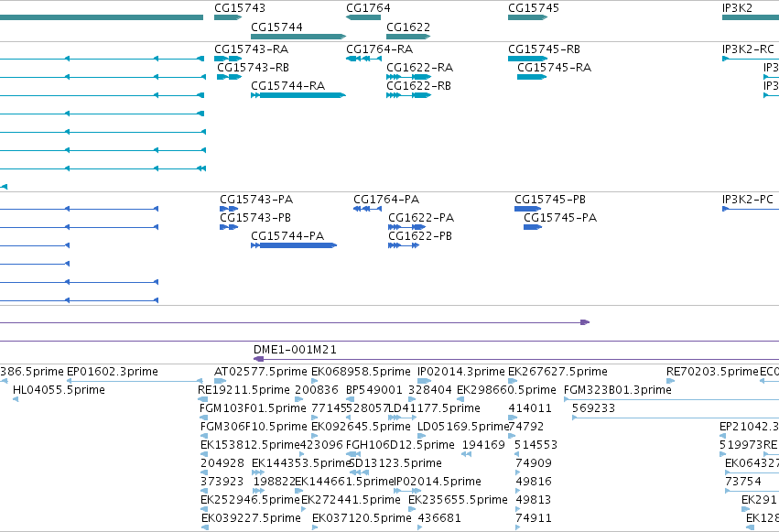
Task: Click the CG15745-PA protein bar
Action: 533,227
